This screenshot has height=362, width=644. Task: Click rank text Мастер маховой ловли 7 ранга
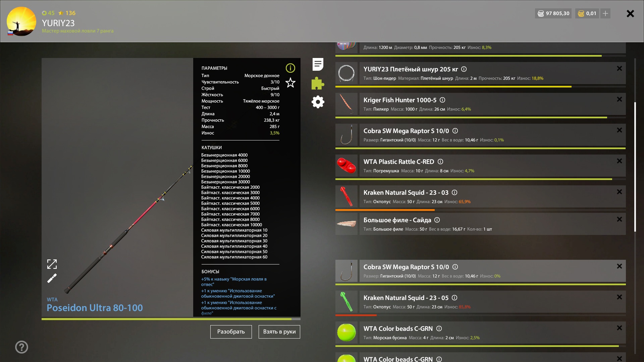77,31
